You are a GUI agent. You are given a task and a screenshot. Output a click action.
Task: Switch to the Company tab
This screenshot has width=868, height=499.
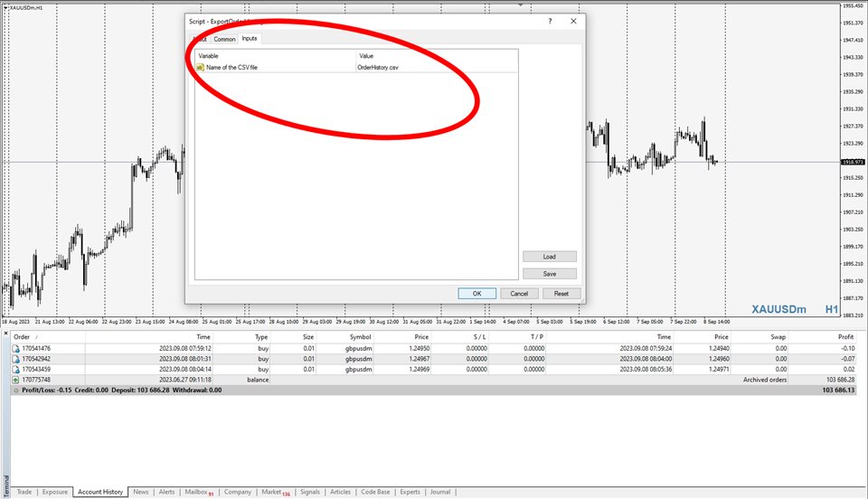[238, 492]
